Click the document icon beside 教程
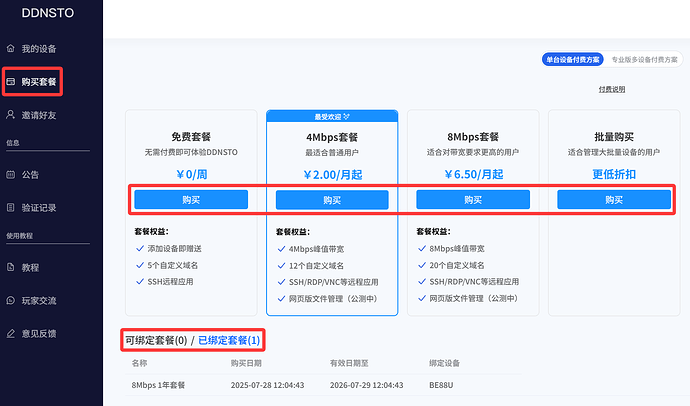 click(11, 267)
